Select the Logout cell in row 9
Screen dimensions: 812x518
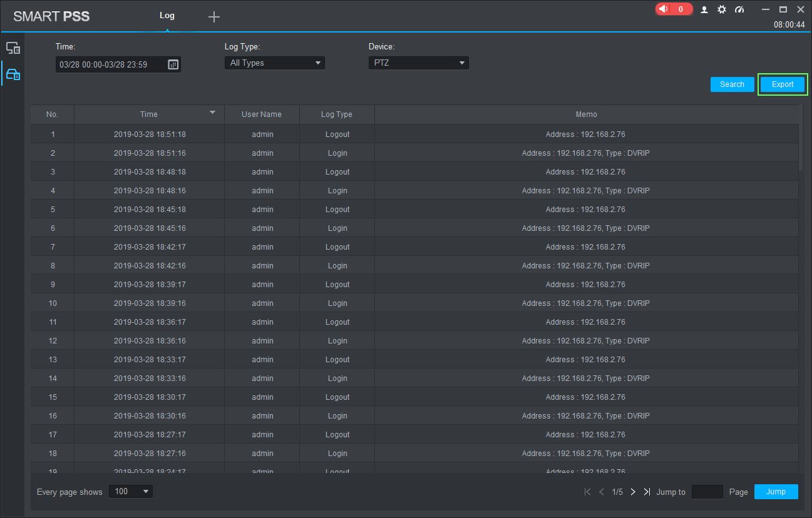pyautogui.click(x=337, y=285)
